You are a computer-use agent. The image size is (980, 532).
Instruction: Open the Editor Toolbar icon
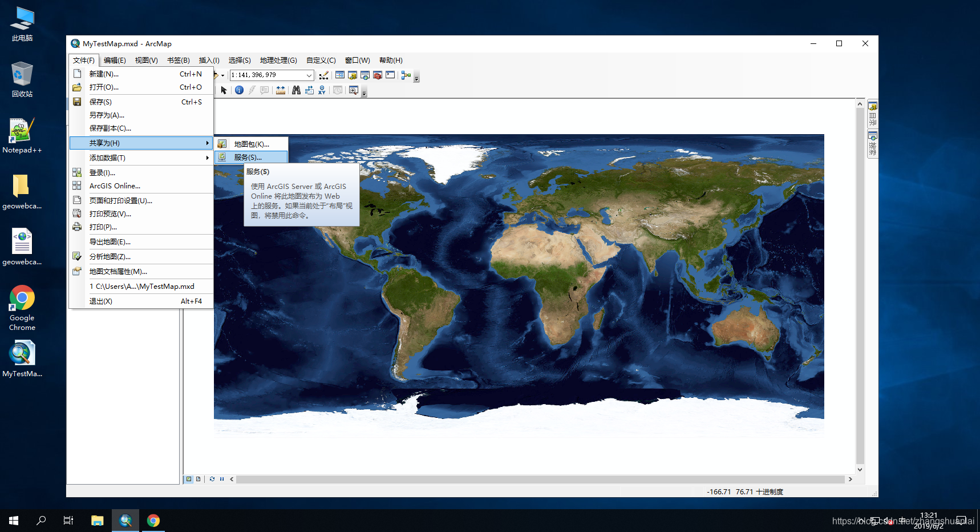pyautogui.click(x=324, y=75)
